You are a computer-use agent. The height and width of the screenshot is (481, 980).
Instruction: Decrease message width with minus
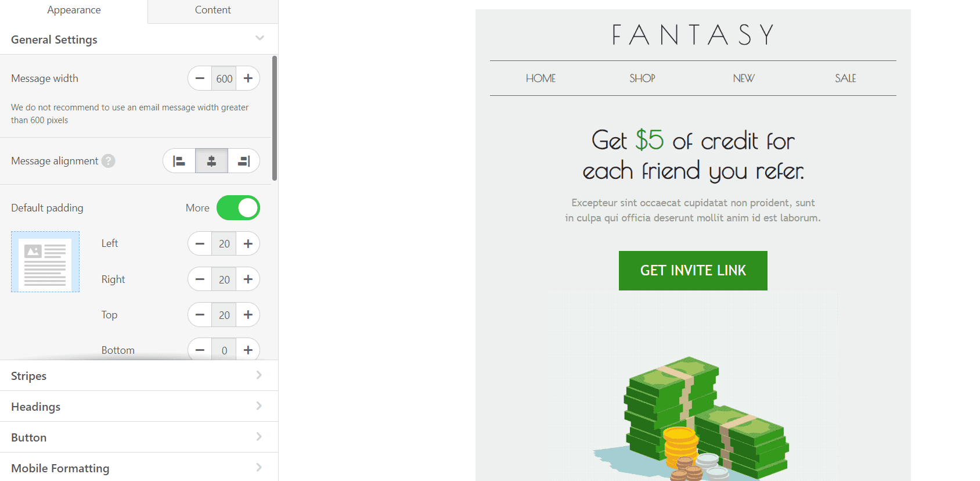[x=200, y=78]
